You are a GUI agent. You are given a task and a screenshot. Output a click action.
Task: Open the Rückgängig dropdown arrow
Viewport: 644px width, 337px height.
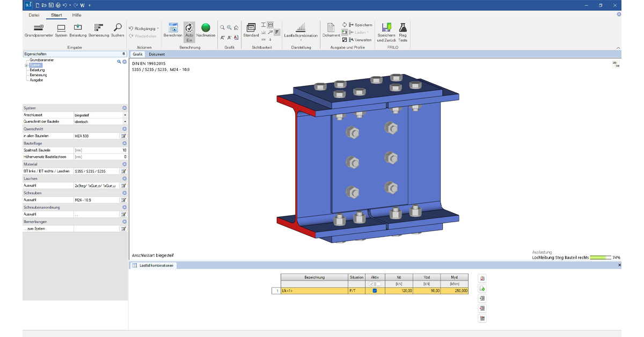click(158, 28)
